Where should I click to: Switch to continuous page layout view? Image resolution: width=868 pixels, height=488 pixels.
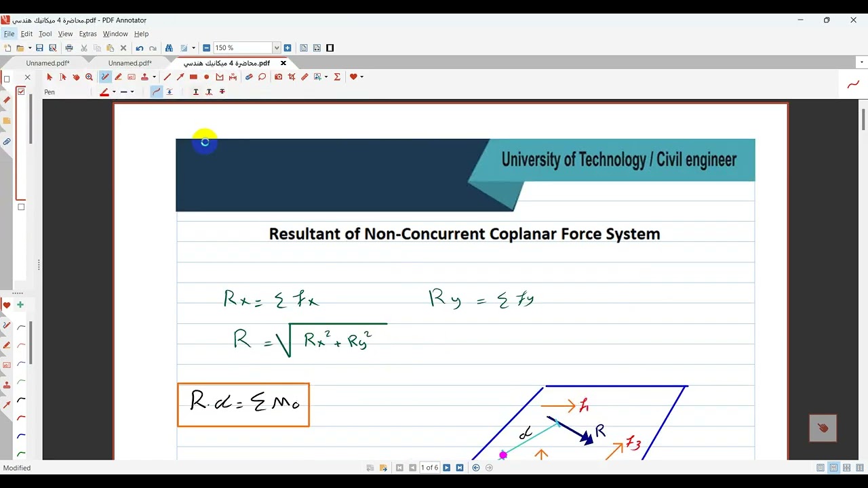pos(833,468)
